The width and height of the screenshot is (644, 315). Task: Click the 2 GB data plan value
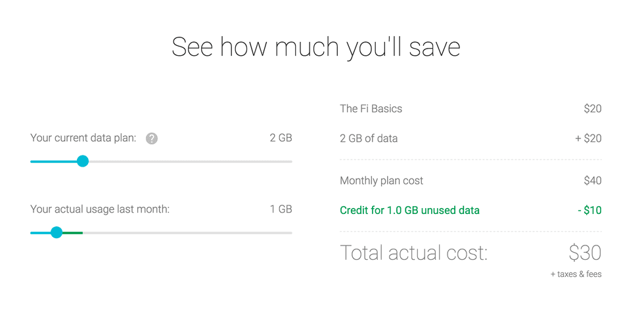point(281,138)
